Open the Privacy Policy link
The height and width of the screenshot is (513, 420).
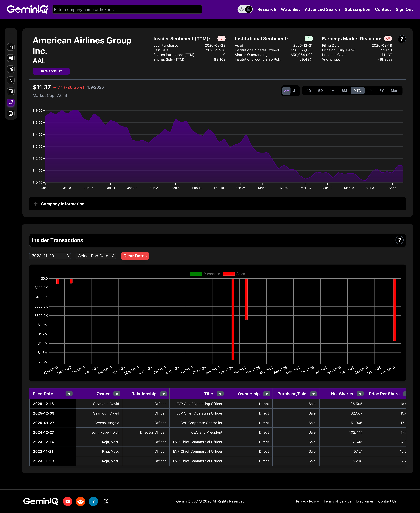coord(307,501)
